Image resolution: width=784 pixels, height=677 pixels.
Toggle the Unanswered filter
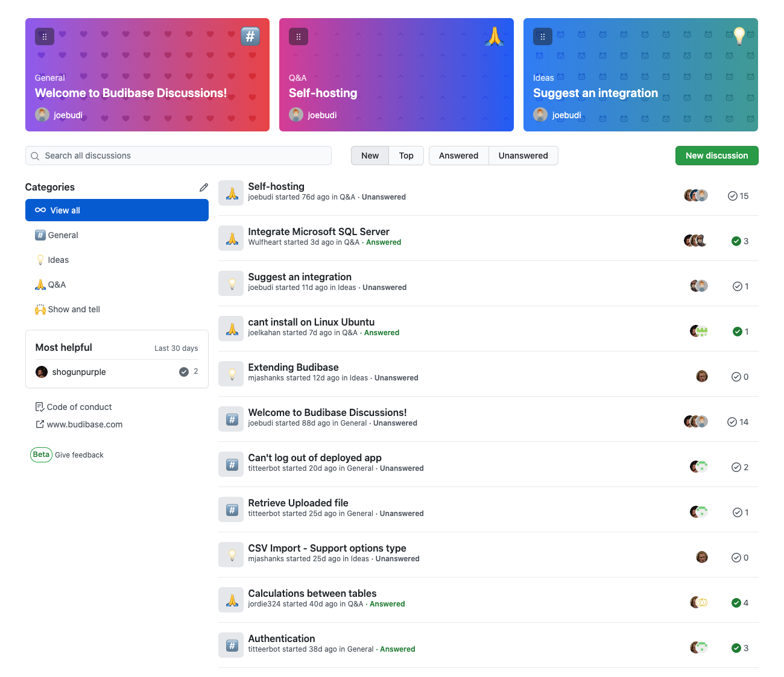click(x=523, y=156)
